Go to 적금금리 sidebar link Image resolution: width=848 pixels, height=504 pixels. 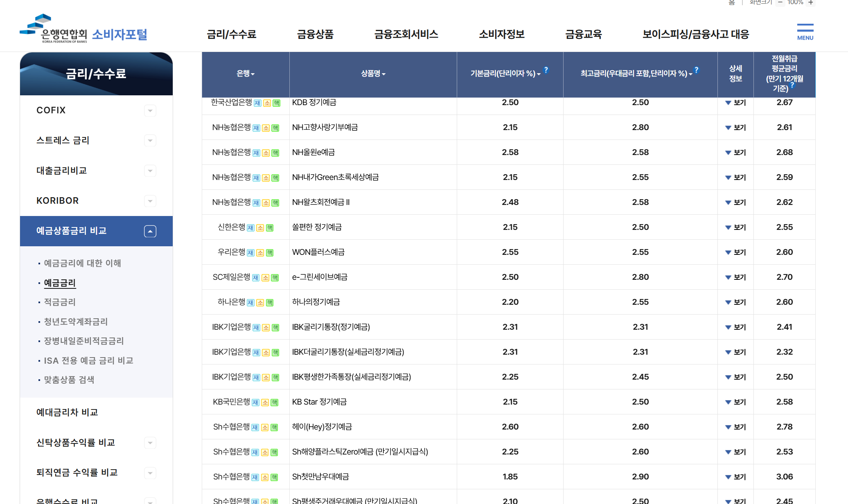60,302
